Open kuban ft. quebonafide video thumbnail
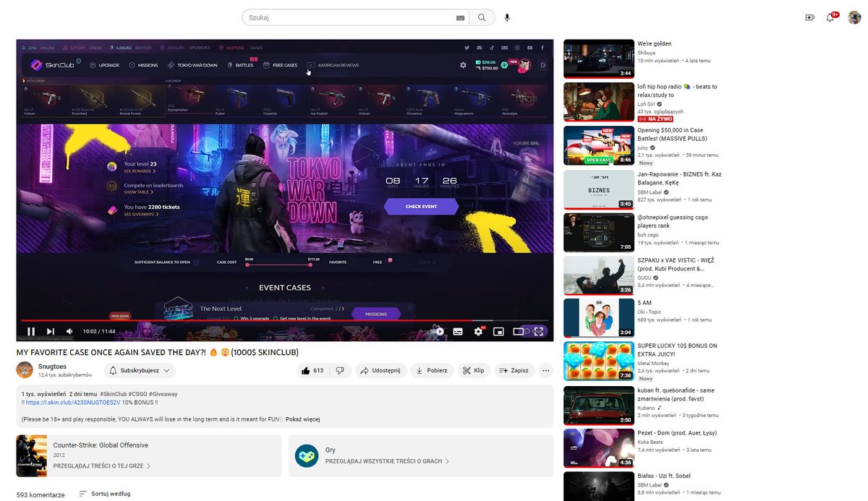 [x=599, y=406]
